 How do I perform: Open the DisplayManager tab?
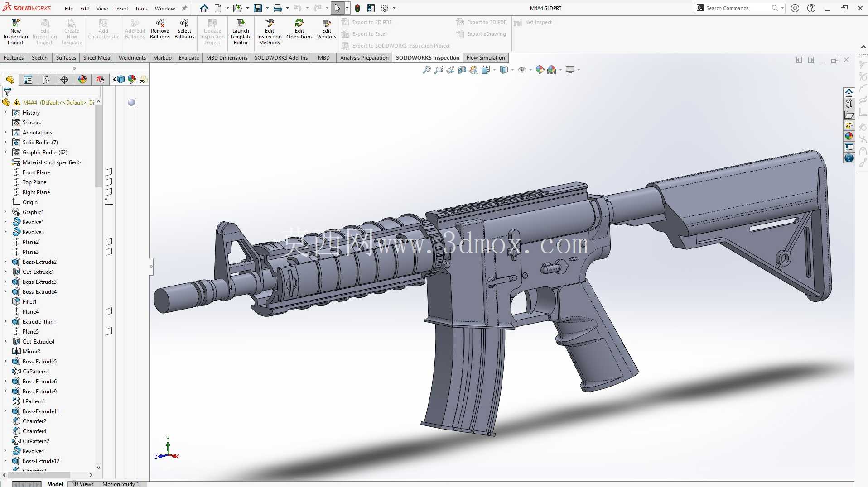click(82, 80)
